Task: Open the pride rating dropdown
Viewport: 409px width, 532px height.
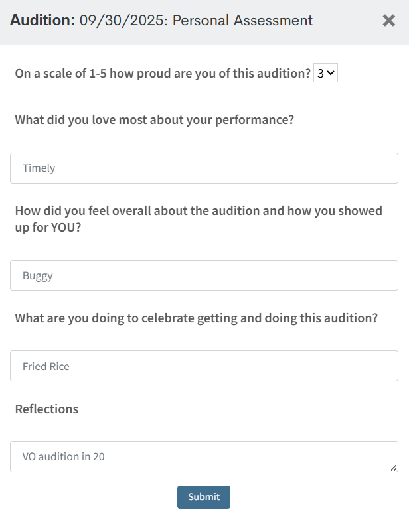Action: 325,74
